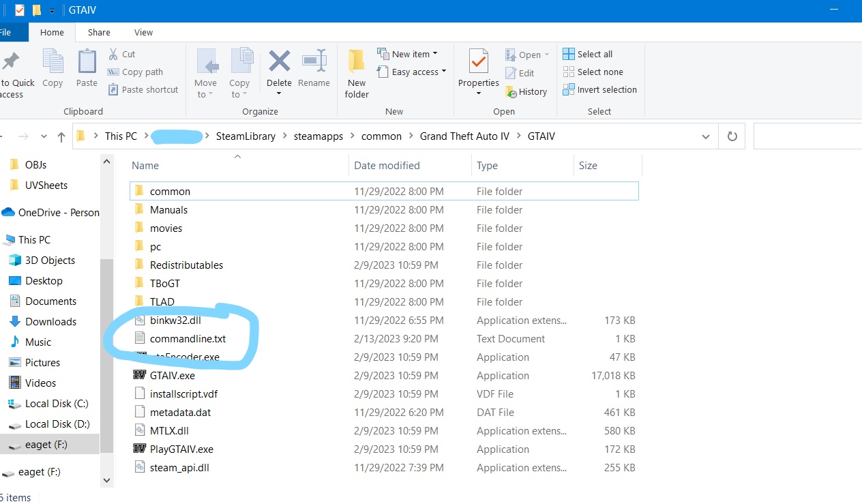Sort files by the Size column
This screenshot has width=862, height=504.
[x=608, y=165]
